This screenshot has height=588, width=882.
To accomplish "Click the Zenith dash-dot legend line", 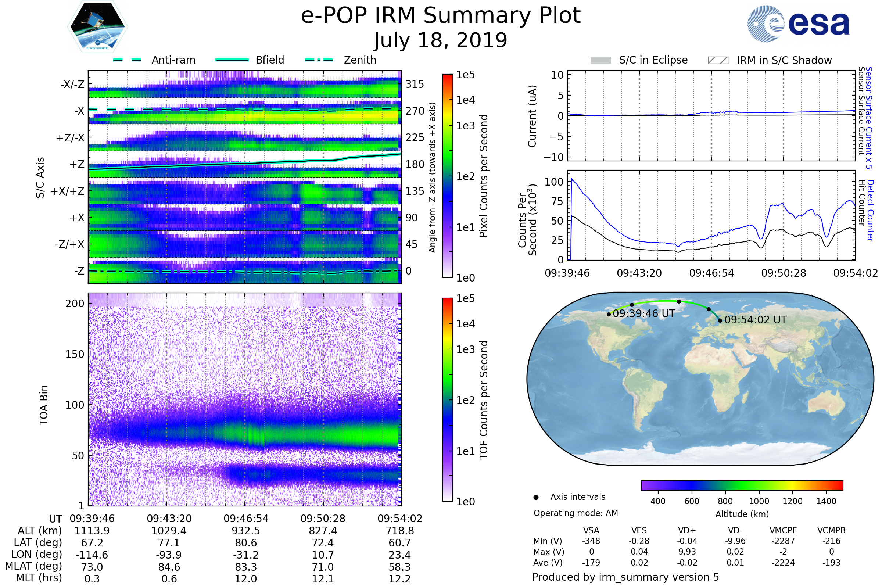I will 319,60.
